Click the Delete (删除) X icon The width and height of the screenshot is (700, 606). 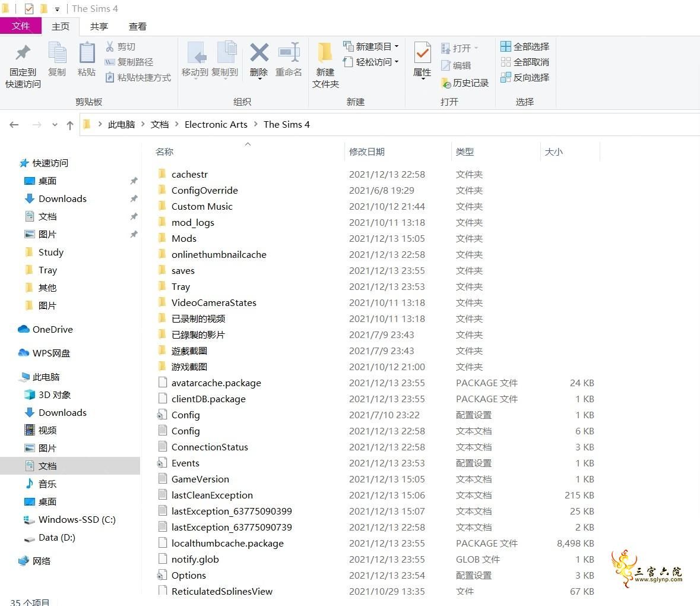pos(259,53)
